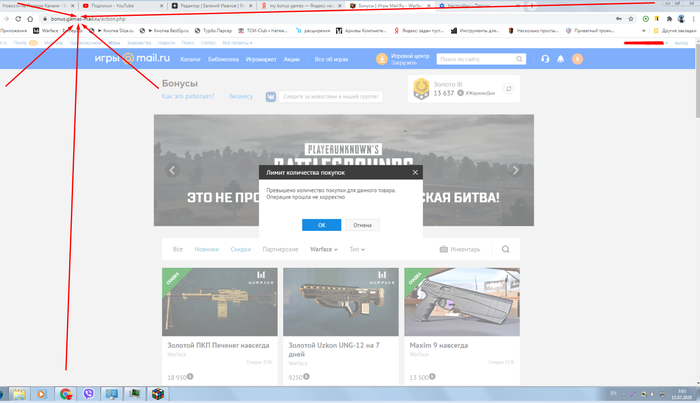700x403 pixels.
Task: Show previous banner slide arrow
Action: (173, 170)
